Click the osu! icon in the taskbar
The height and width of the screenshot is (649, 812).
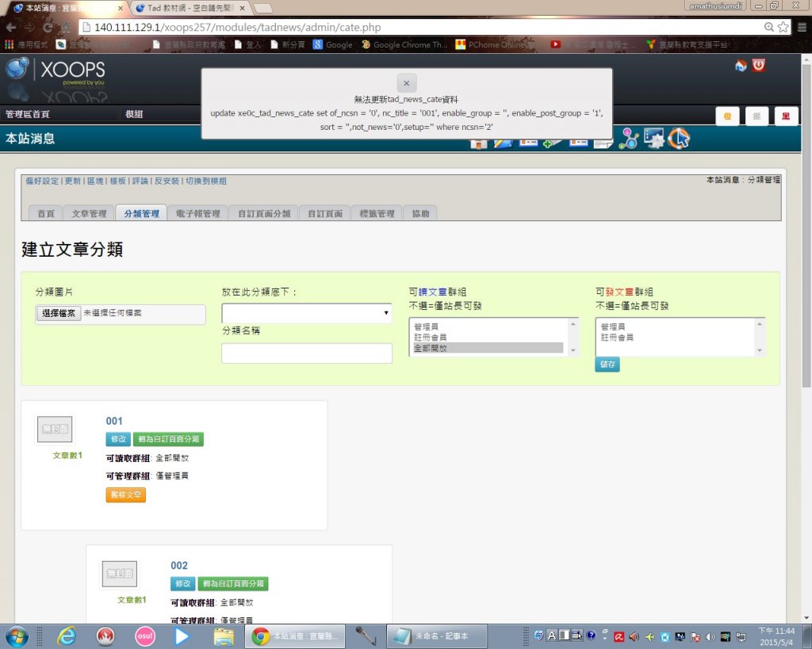coord(145,636)
